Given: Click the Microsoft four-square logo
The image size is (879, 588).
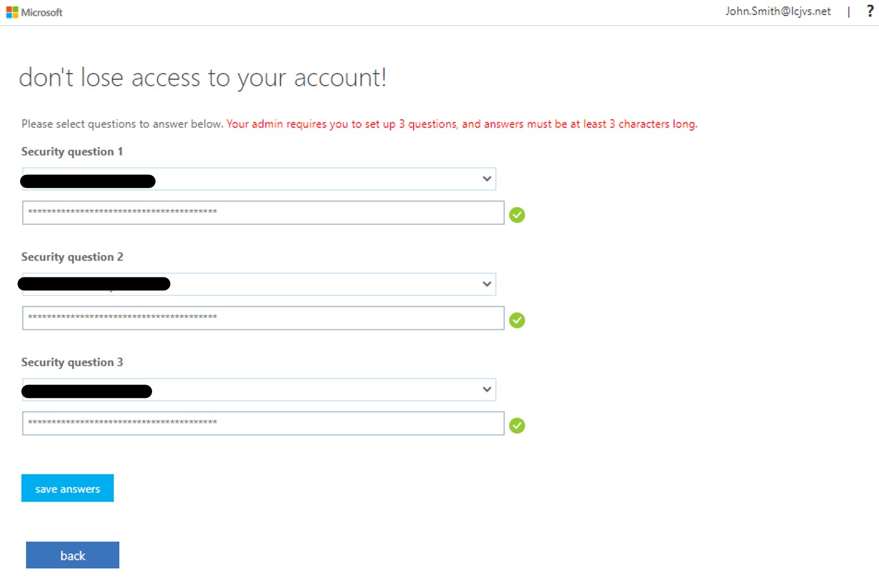Looking at the screenshot, I should tap(12, 12).
